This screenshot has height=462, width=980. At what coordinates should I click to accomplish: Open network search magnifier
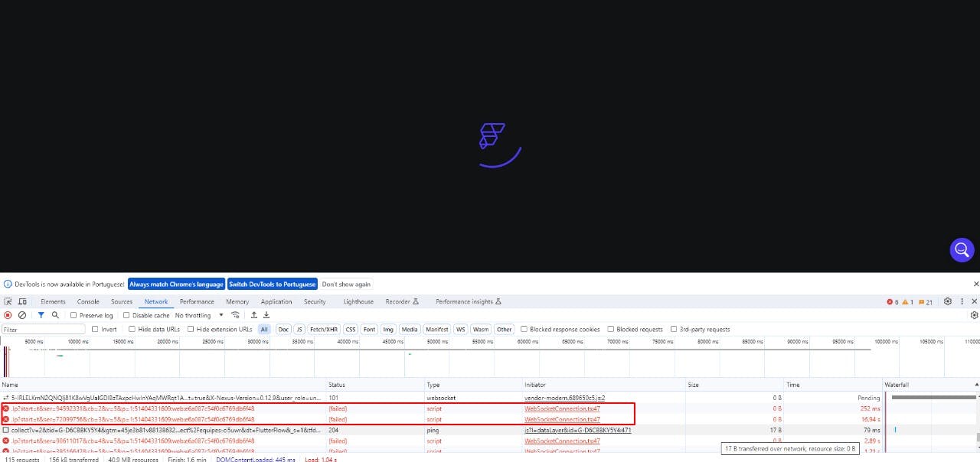[x=55, y=315]
